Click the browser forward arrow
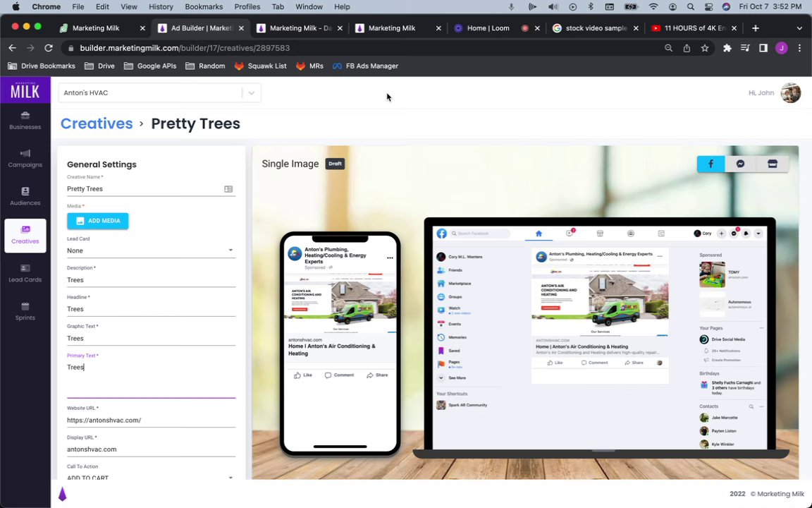812x508 pixels. coord(30,48)
